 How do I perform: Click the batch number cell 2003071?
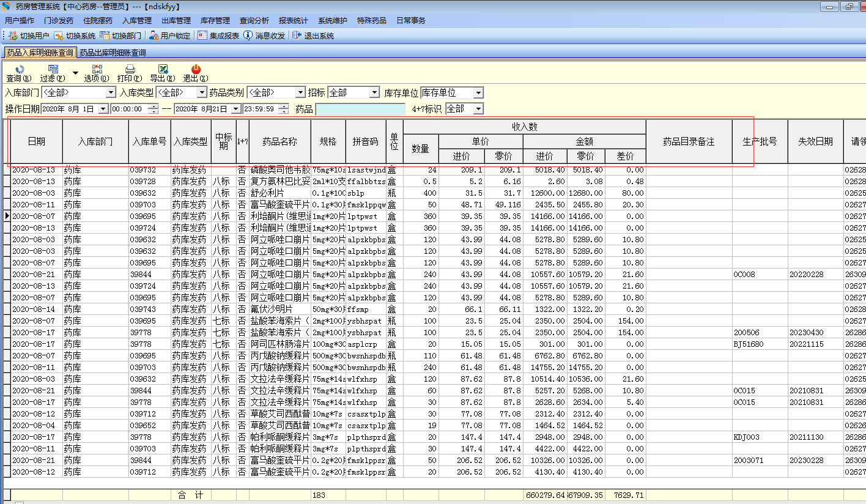click(760, 460)
